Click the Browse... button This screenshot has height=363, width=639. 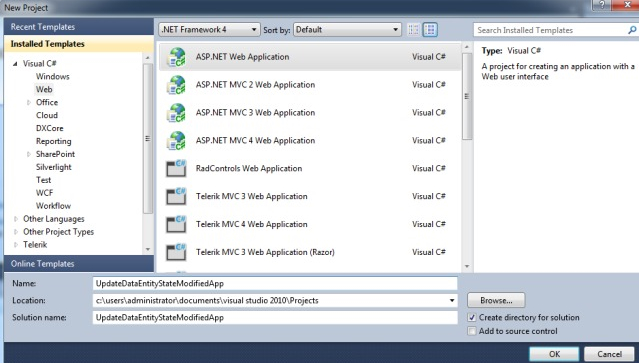496,301
